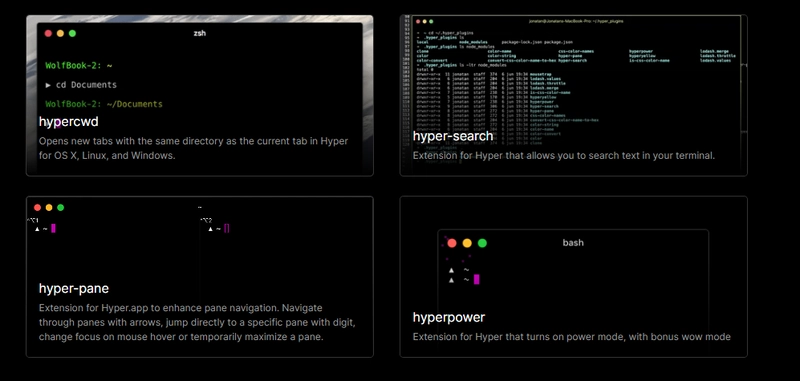800x381 pixels.
Task: Open the hypercwd plugin title
Action: coord(68,122)
